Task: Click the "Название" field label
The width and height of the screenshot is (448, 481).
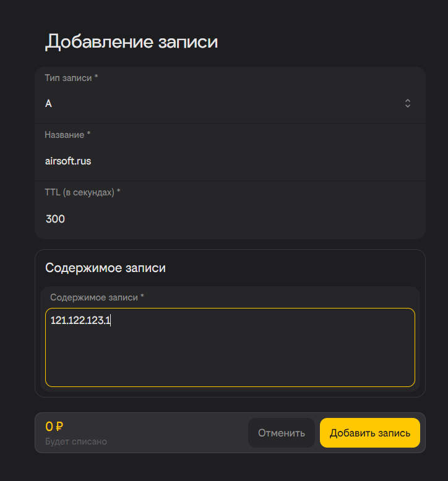Action: 64,135
